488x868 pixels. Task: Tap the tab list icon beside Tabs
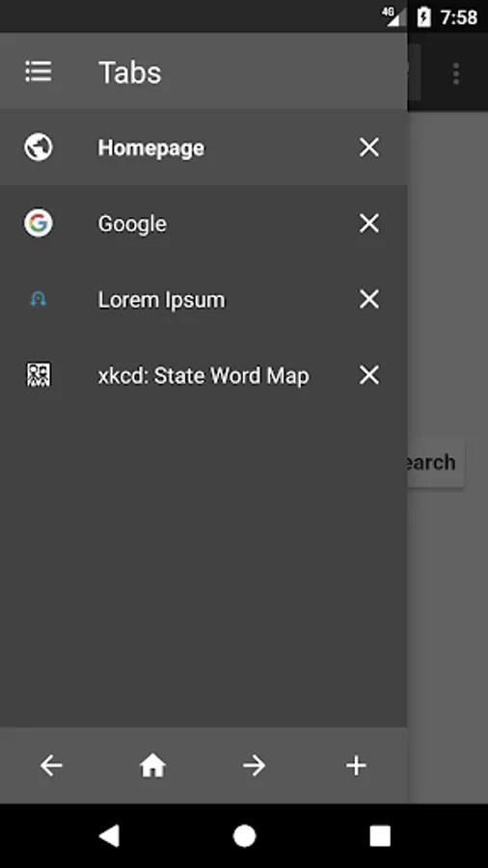point(39,72)
